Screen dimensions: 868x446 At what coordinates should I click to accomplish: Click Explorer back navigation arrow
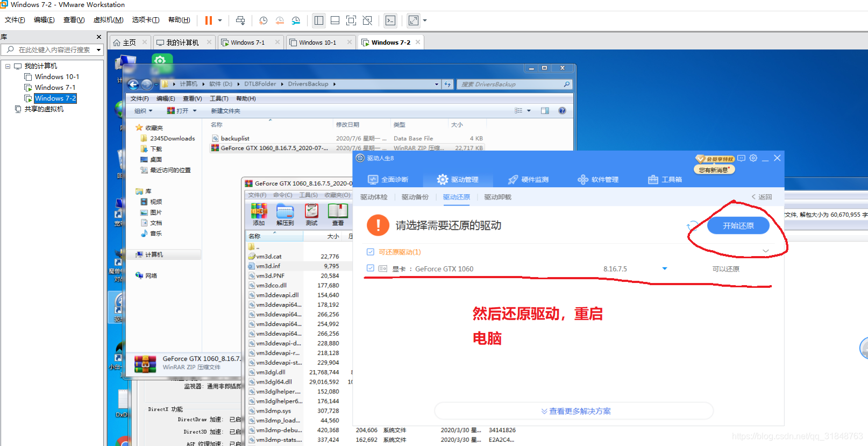coord(133,84)
